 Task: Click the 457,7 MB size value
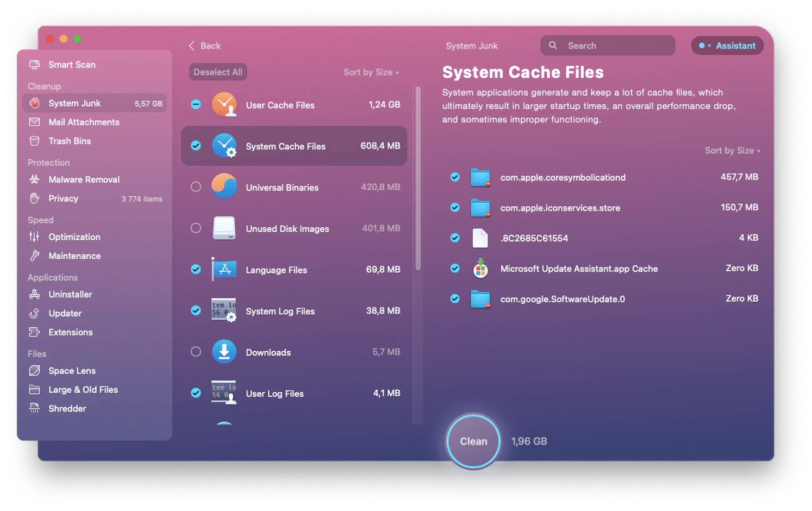click(x=739, y=177)
